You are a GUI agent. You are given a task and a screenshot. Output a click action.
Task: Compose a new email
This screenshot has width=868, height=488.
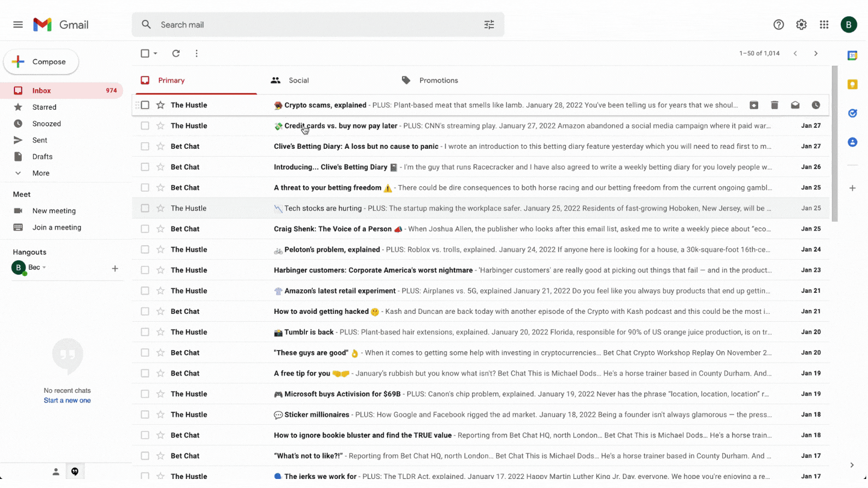(41, 62)
